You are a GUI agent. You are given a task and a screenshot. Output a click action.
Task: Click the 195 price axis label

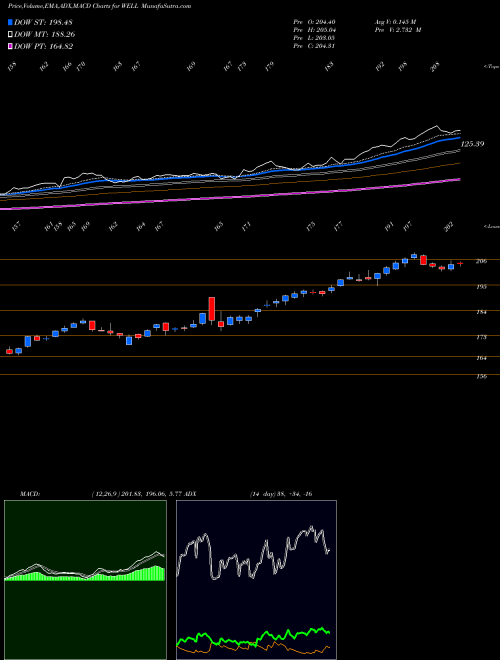(x=481, y=287)
